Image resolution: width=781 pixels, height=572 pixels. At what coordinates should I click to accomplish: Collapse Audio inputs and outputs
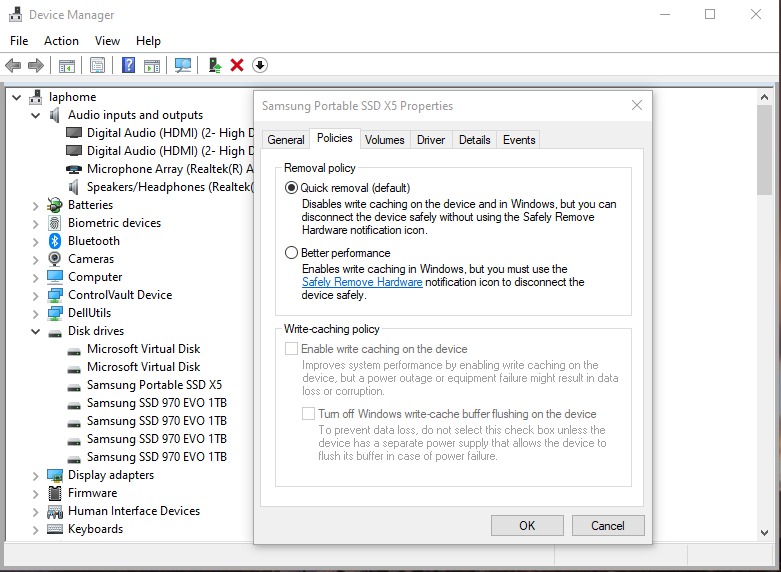tap(35, 115)
